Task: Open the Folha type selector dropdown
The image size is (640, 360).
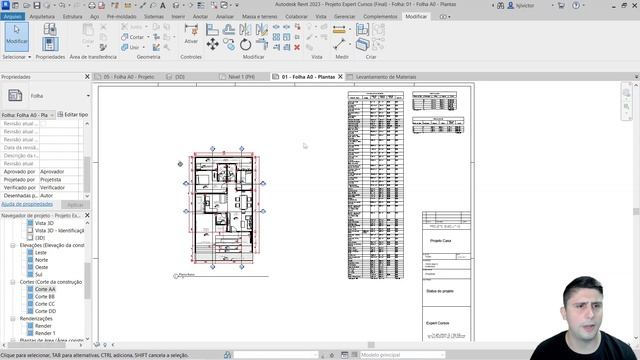Action: point(88,96)
